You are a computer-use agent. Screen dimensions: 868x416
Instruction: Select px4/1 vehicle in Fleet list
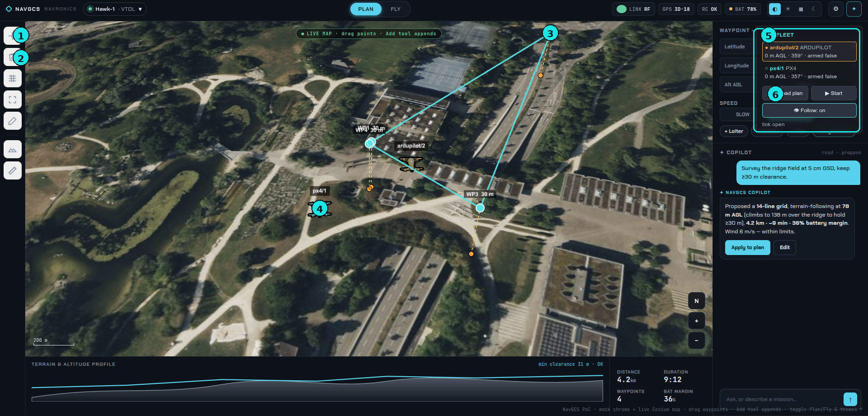pos(809,72)
